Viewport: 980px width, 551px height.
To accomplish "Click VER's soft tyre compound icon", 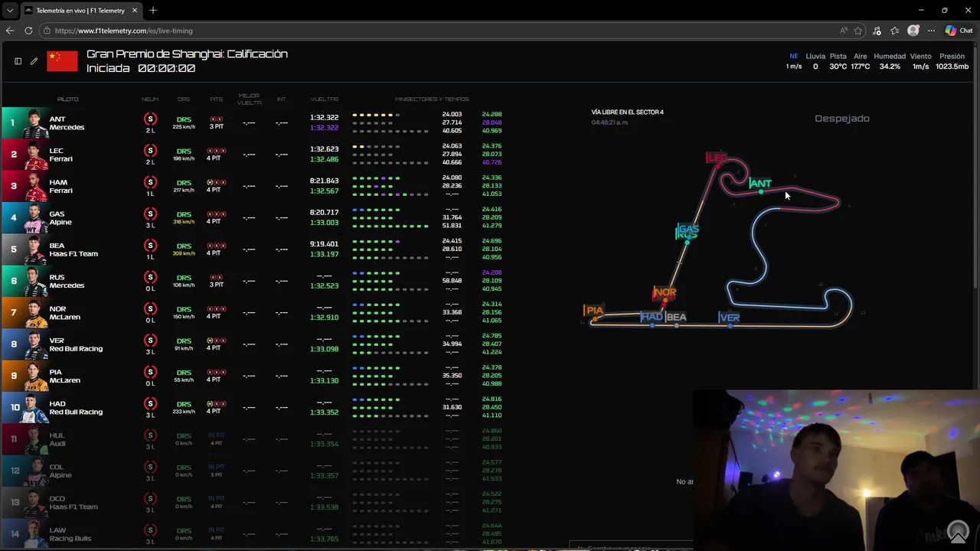I will pos(150,340).
